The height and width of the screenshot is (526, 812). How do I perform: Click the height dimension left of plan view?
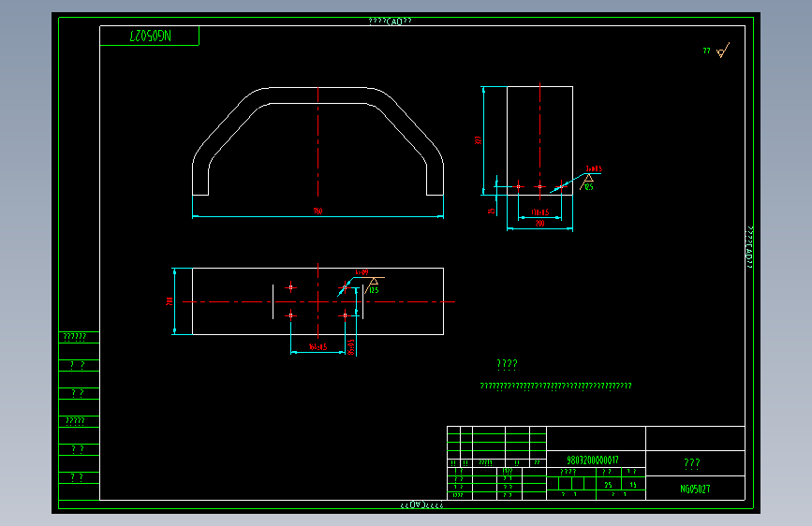point(169,301)
